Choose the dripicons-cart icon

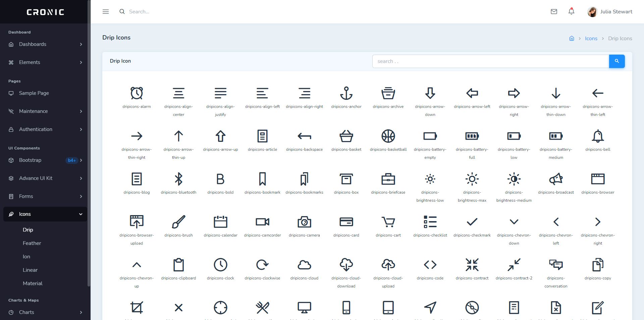pyautogui.click(x=388, y=222)
